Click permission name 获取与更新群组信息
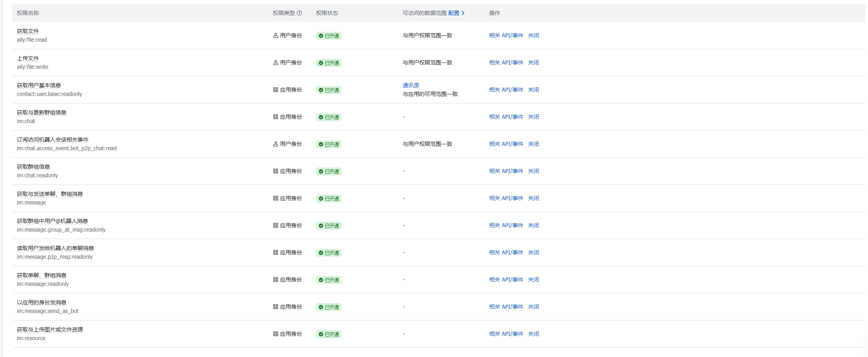 point(42,112)
